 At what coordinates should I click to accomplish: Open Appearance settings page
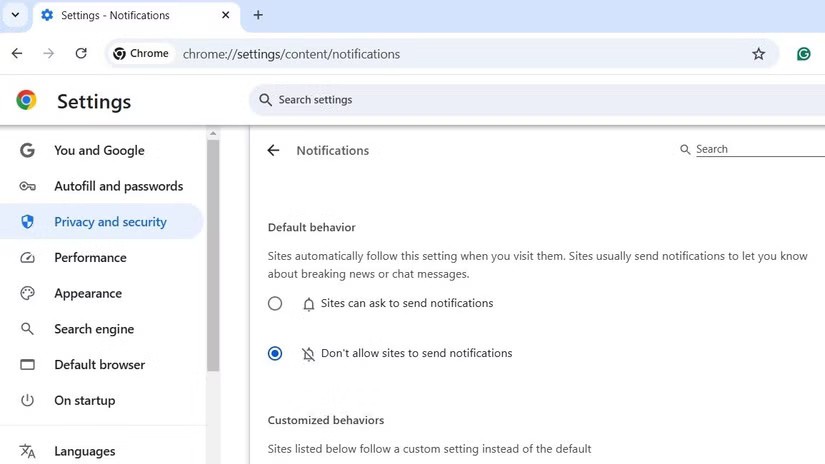[88, 293]
